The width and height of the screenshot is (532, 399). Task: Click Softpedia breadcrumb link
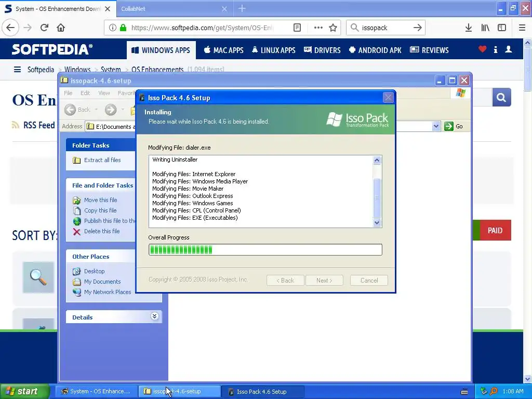tap(41, 70)
